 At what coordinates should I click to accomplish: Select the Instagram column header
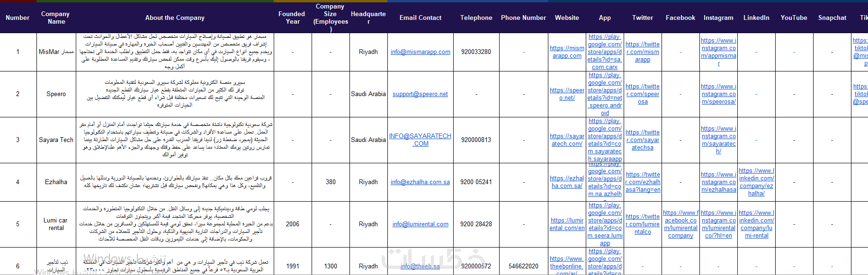coord(718,18)
